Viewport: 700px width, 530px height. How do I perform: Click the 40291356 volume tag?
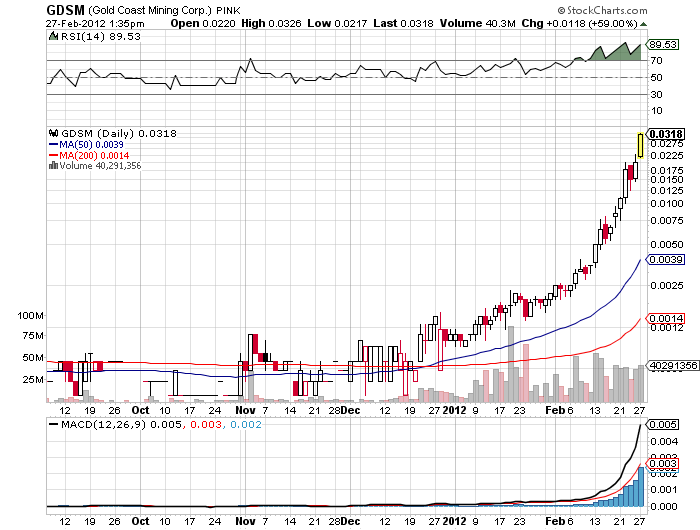click(673, 366)
